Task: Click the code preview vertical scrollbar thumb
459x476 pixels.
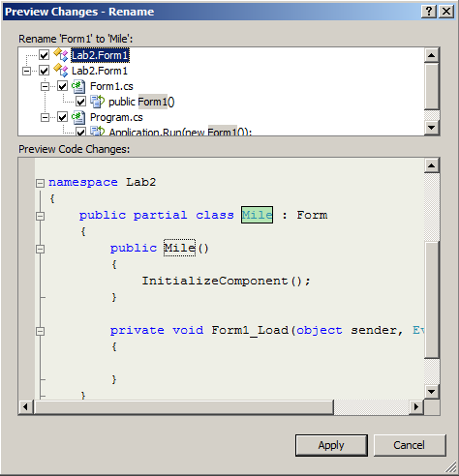Action: coord(432,300)
